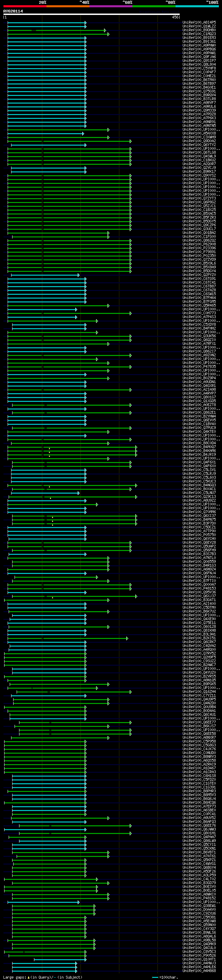Click the red ~20% legend segment
Screen dimensions: 222x980
pos(25,7)
